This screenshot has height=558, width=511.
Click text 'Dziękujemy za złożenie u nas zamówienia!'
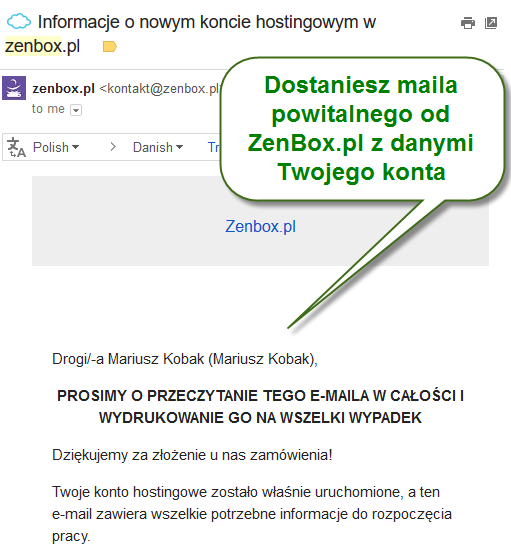192,455
